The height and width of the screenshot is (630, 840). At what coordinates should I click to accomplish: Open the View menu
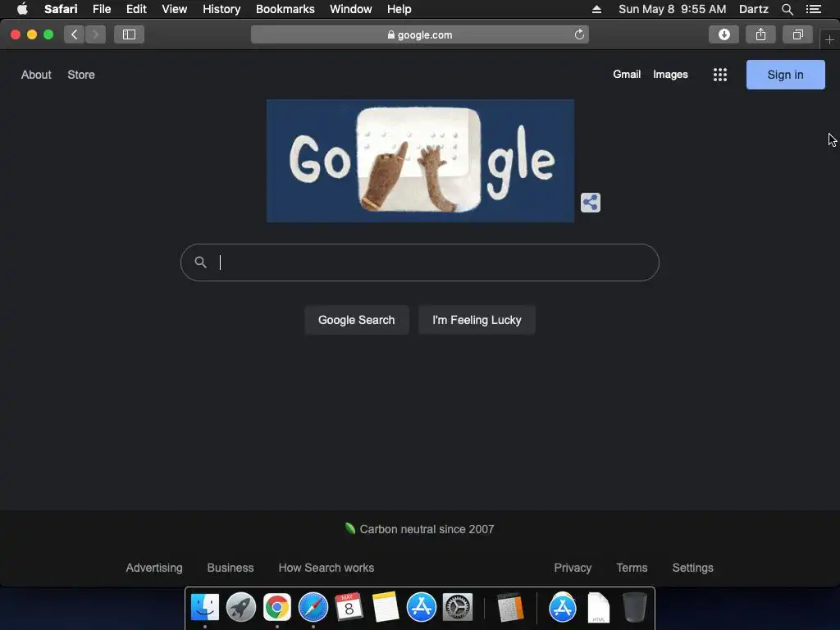[x=175, y=9]
